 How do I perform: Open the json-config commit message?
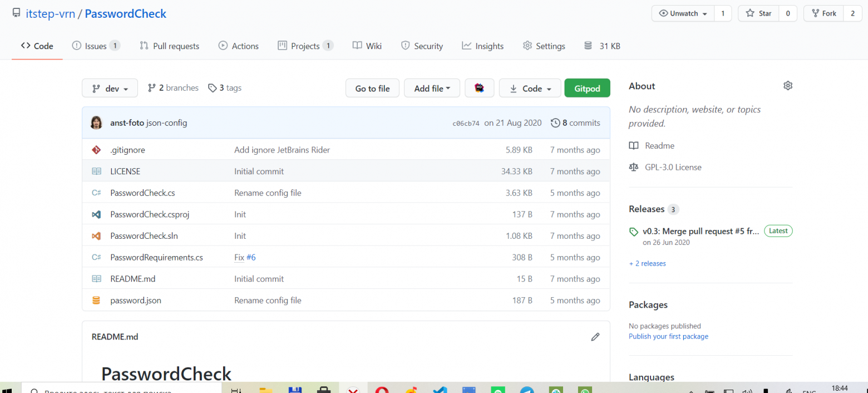coord(167,123)
